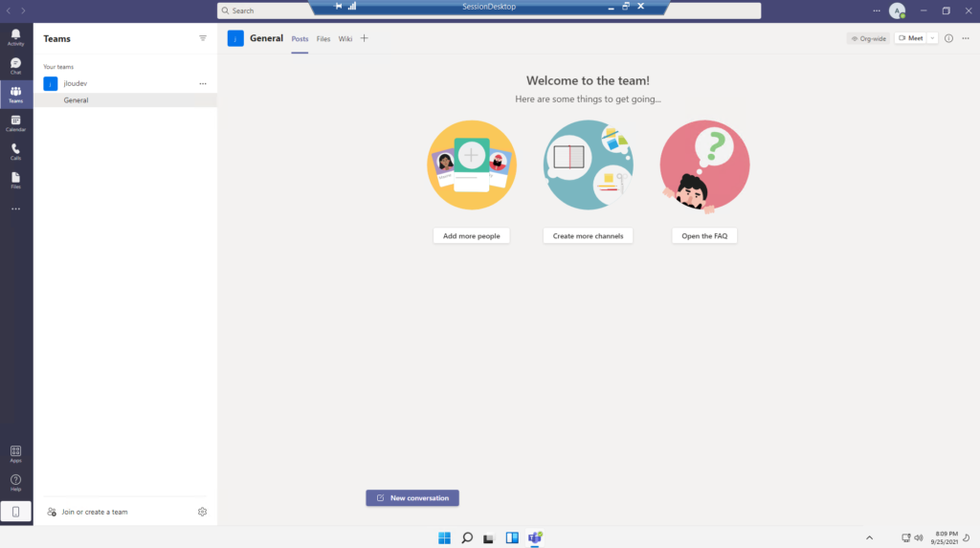
Task: Open the Calls section
Action: (15, 152)
